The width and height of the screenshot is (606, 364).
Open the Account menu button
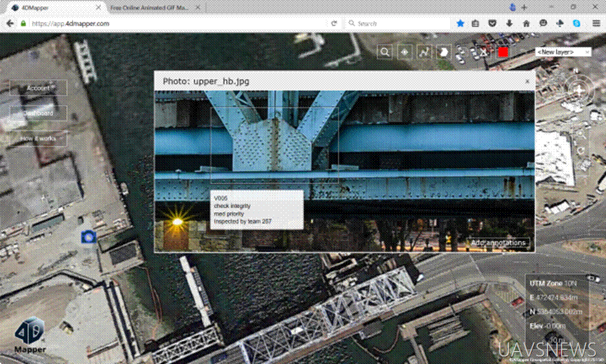38,88
